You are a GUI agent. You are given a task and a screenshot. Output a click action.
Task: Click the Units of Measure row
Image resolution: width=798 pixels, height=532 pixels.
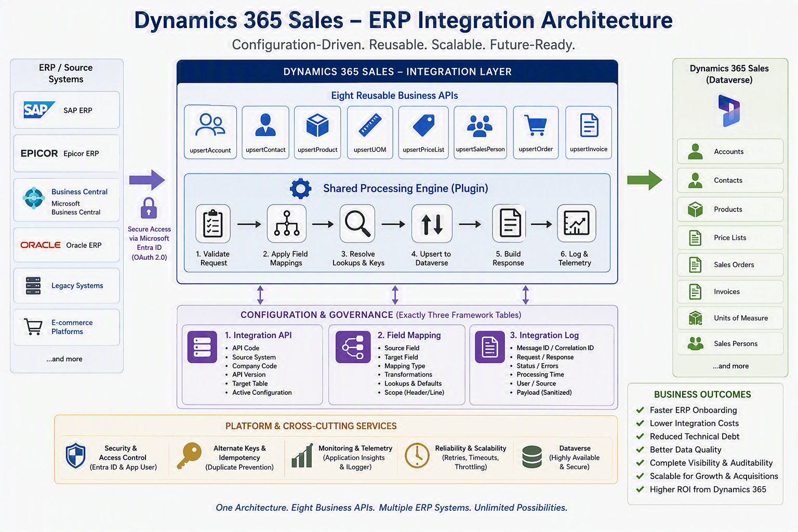tap(730, 318)
